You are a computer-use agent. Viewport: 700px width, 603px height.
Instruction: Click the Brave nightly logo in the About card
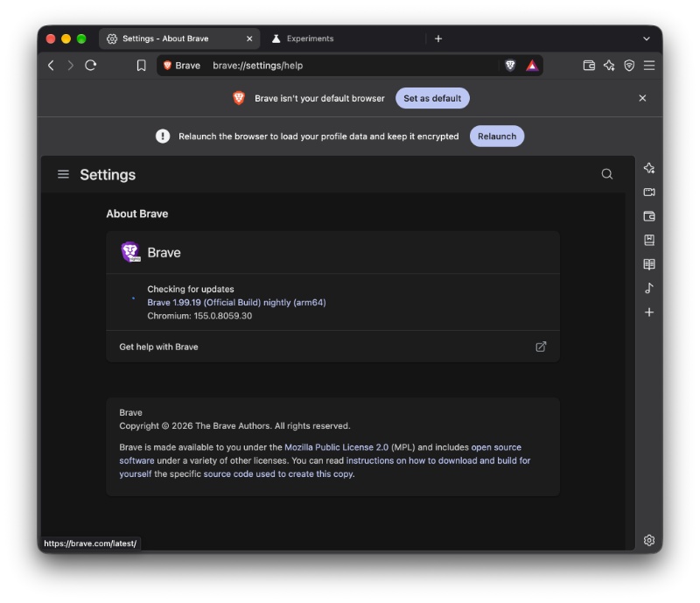point(130,252)
